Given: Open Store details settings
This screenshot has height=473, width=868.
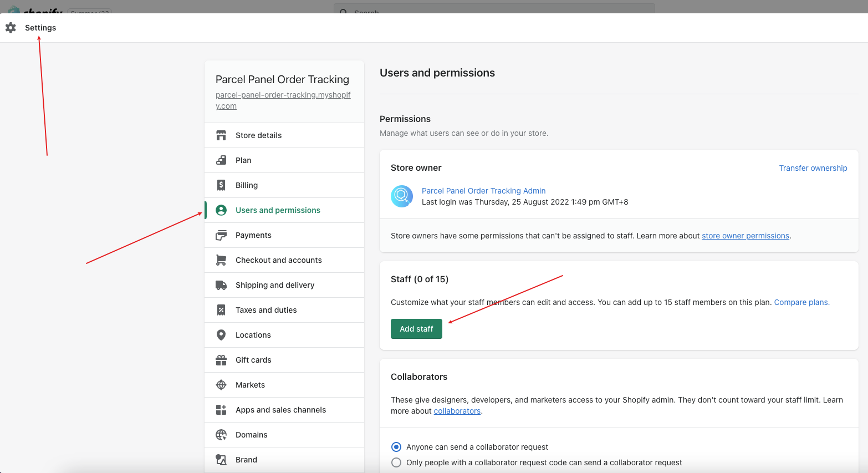Looking at the screenshot, I should click(x=284, y=135).
